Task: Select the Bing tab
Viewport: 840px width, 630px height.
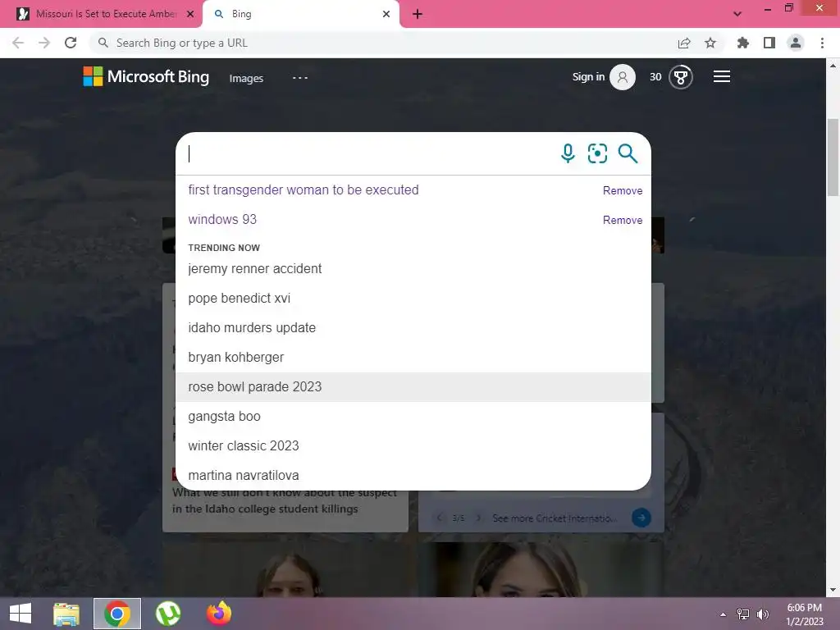Action: click(300, 14)
